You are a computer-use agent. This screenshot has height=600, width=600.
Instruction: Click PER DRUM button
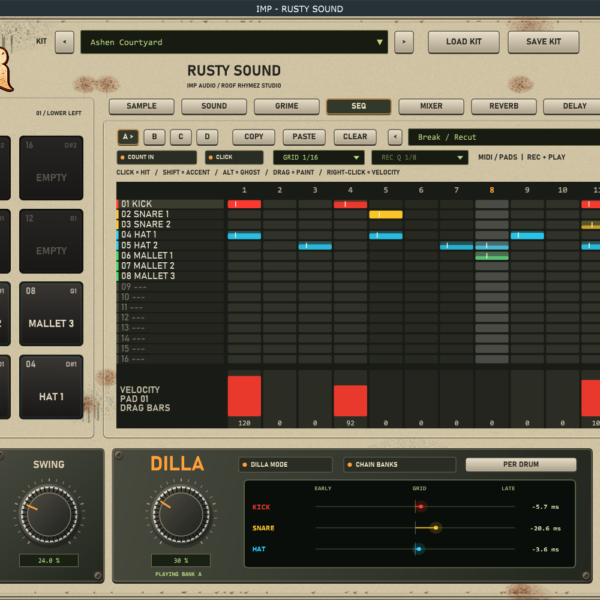(521, 464)
